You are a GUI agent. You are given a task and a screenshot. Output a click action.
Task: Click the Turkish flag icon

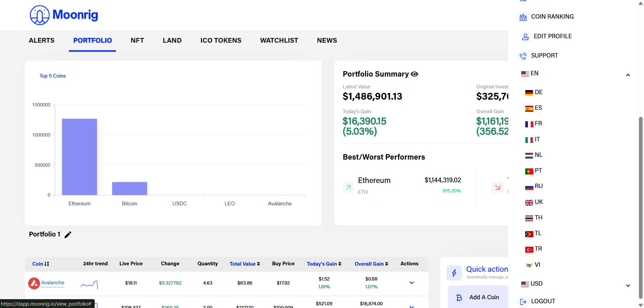click(x=529, y=250)
